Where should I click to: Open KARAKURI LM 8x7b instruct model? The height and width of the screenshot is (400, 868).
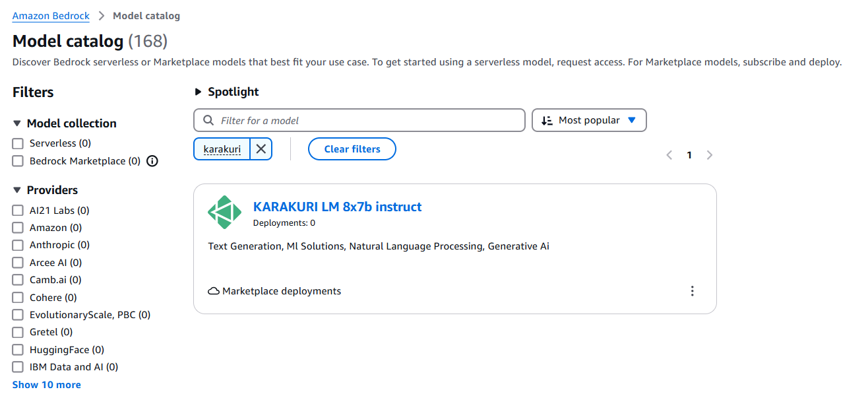[337, 207]
